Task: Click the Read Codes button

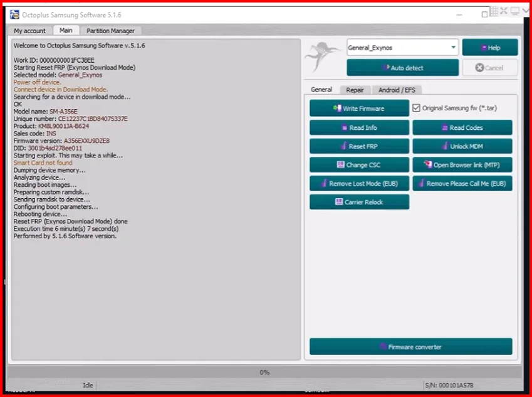Action: [x=462, y=128]
